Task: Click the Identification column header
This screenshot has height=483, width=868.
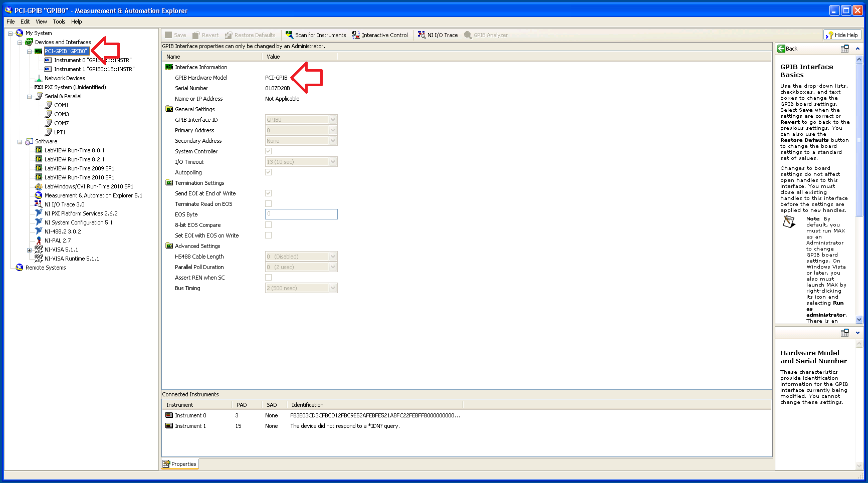Action: [x=374, y=405]
